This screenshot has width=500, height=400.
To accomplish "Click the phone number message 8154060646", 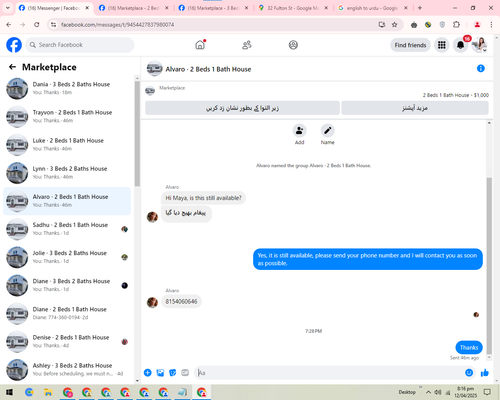I will [181, 301].
